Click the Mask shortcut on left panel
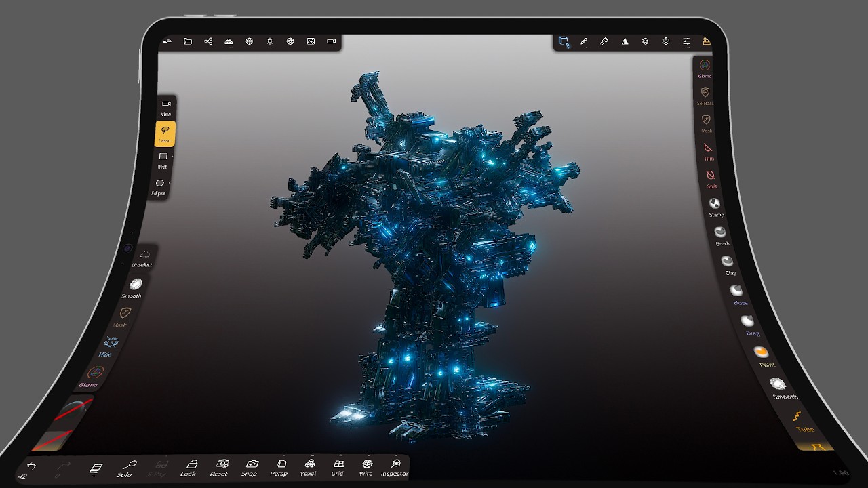This screenshot has width=868, height=488. click(x=123, y=317)
